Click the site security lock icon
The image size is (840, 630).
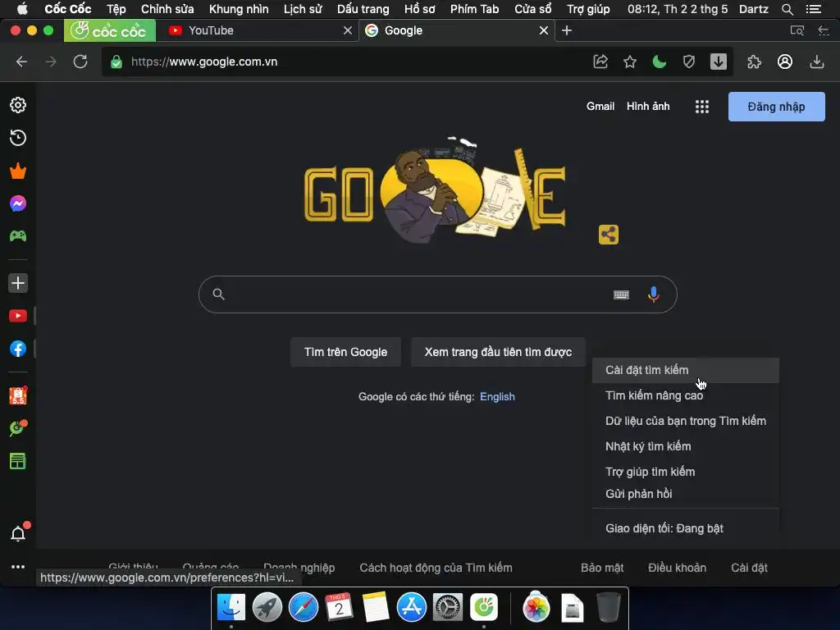116,62
